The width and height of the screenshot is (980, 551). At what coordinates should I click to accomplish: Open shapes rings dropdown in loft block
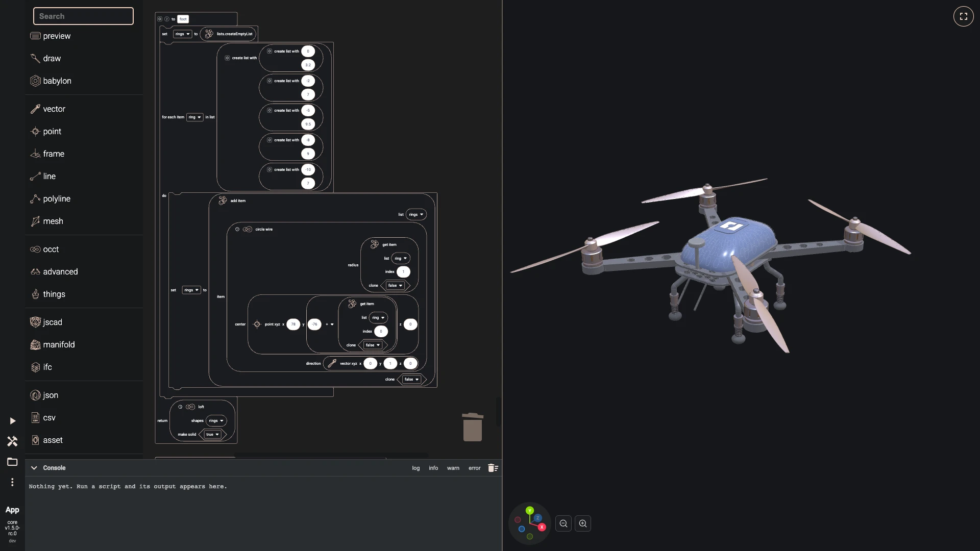216,421
